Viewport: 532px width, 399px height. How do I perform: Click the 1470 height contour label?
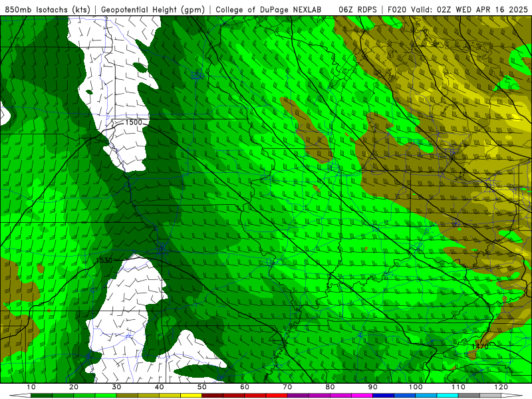point(480,346)
